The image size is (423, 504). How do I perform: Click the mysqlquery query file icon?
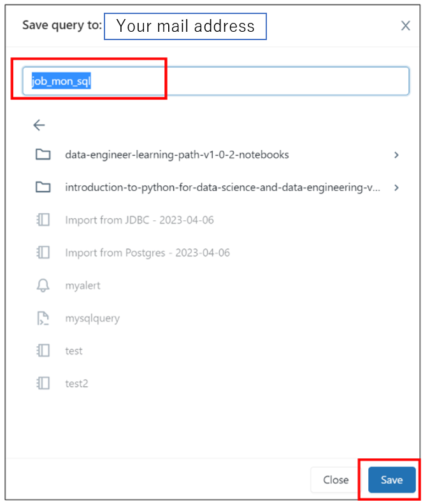43,318
